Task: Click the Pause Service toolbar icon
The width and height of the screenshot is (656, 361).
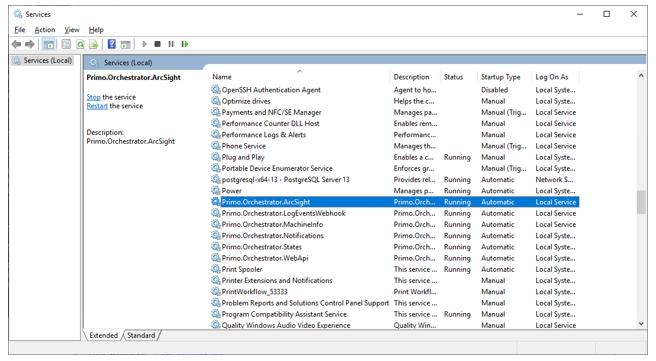Action: (171, 44)
